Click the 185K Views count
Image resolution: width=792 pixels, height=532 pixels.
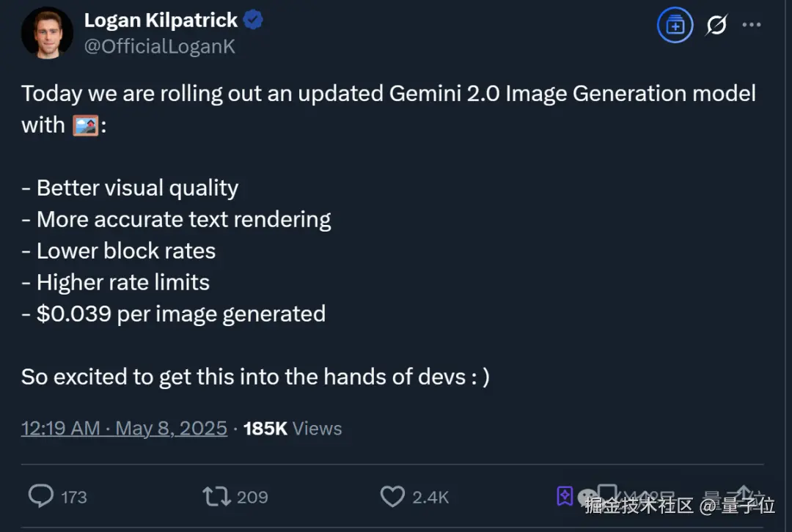(292, 429)
